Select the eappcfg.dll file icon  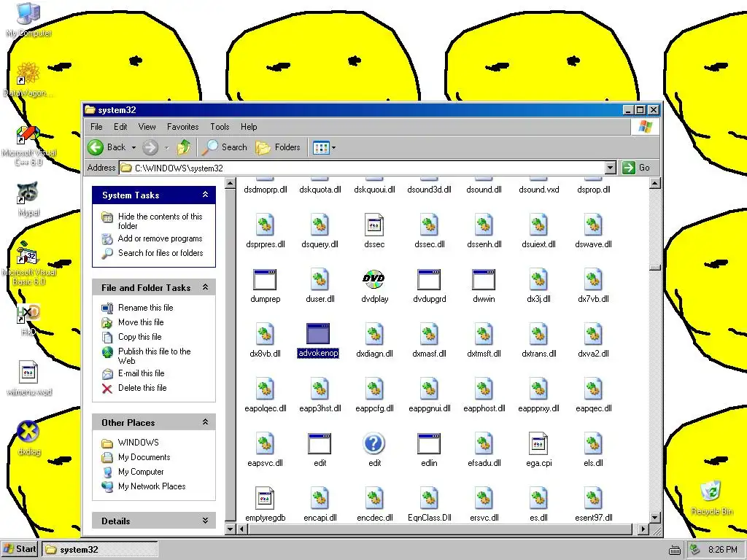click(374, 389)
